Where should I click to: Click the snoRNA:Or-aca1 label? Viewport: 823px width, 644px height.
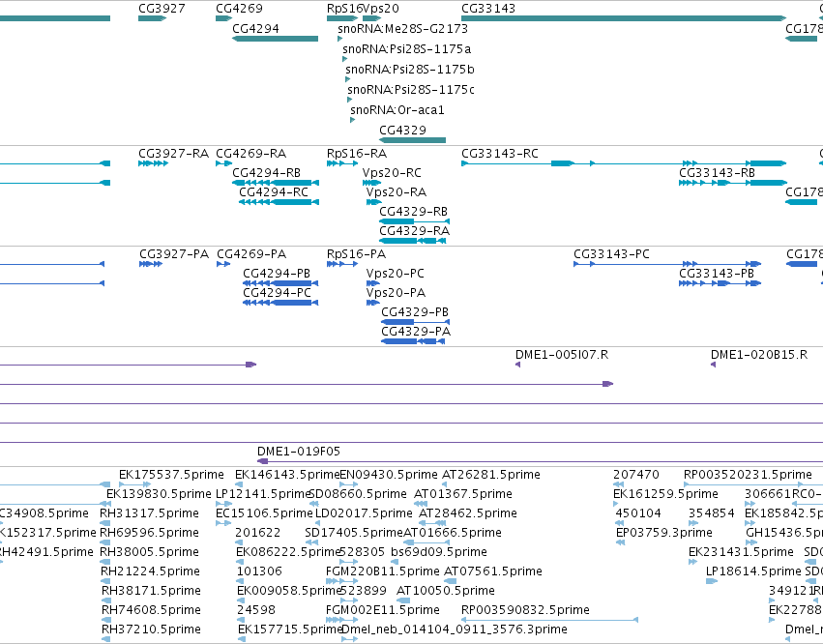[x=397, y=110]
